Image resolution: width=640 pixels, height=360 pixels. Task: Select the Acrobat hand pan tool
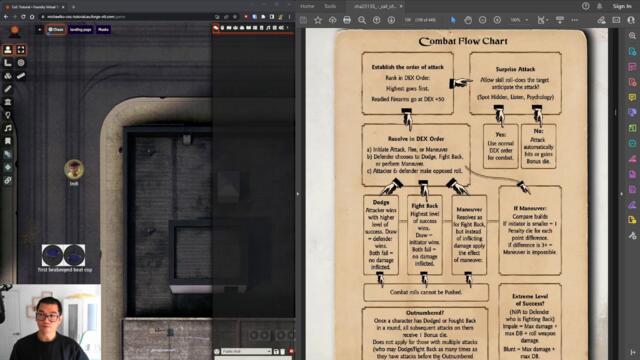(x=468, y=20)
